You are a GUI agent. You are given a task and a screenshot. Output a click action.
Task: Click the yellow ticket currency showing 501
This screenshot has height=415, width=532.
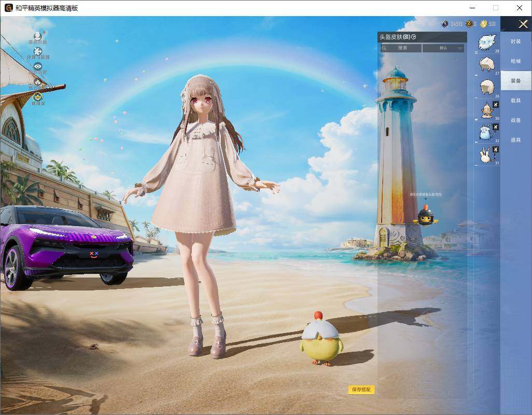point(484,24)
